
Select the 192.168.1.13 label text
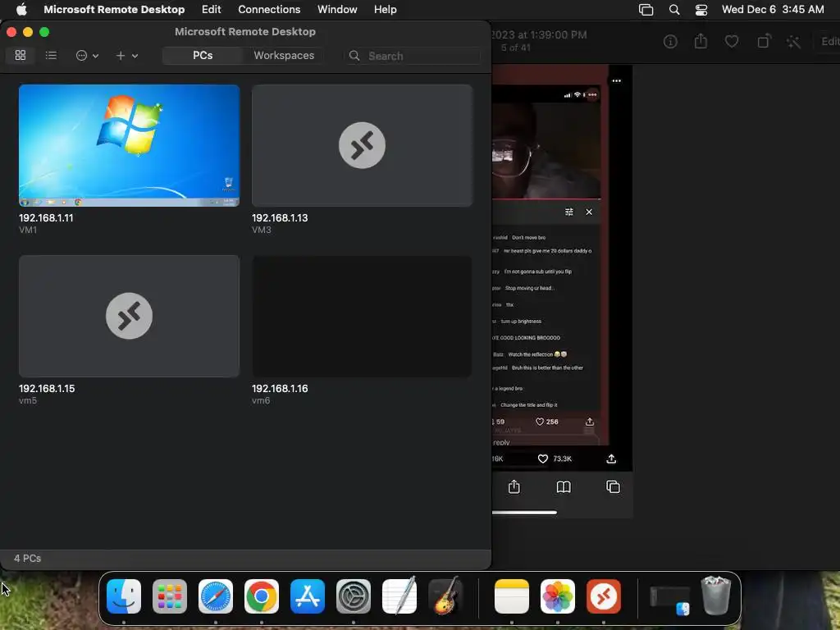pyautogui.click(x=280, y=218)
